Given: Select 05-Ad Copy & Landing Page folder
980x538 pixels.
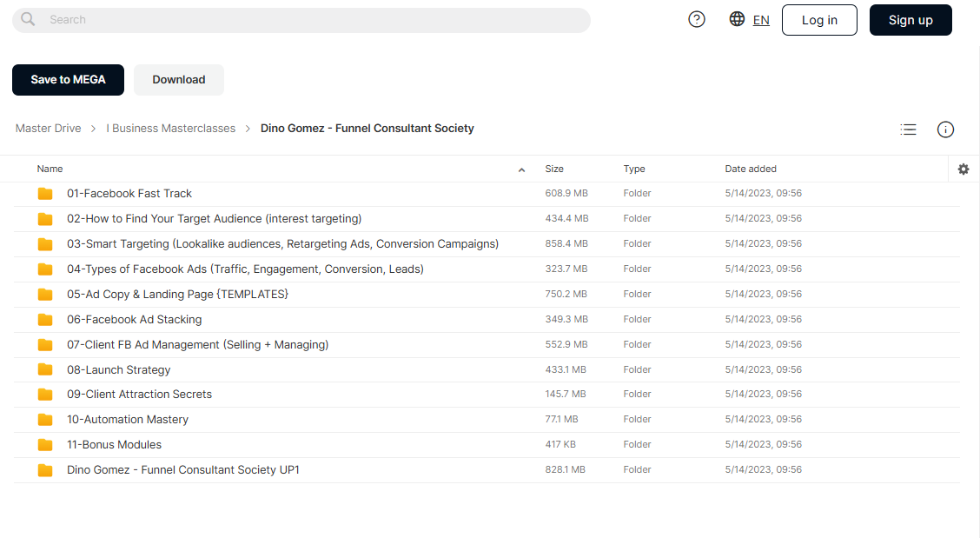Looking at the screenshot, I should pos(177,294).
